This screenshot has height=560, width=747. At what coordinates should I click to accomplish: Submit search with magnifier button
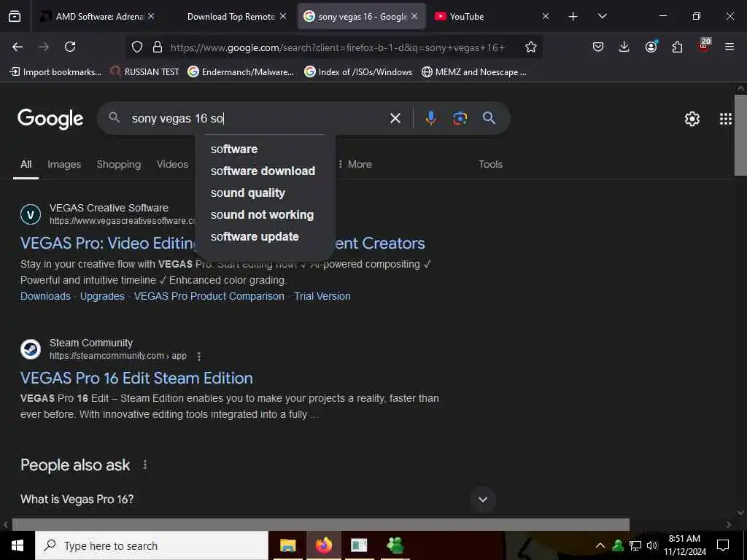click(489, 117)
